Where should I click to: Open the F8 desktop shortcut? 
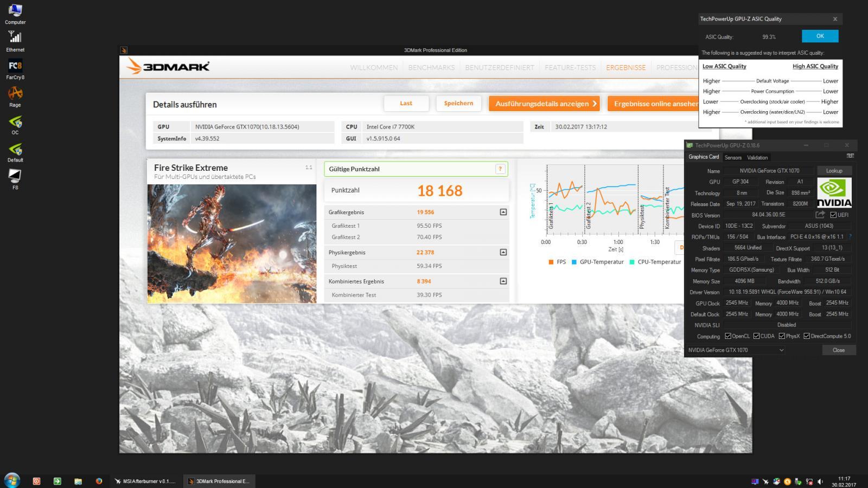coord(15,179)
